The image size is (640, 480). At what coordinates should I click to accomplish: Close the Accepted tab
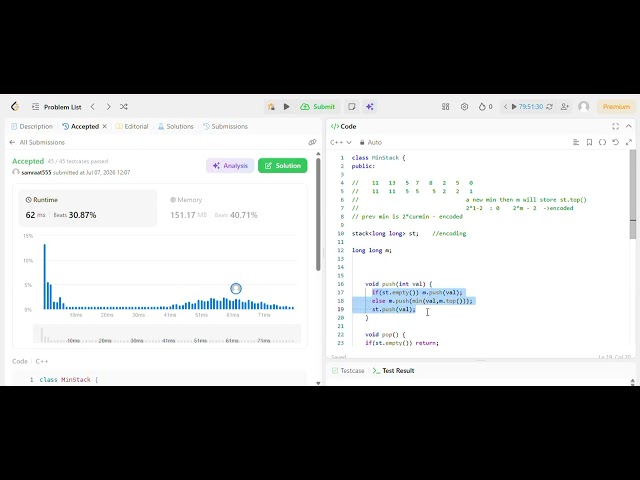point(104,127)
